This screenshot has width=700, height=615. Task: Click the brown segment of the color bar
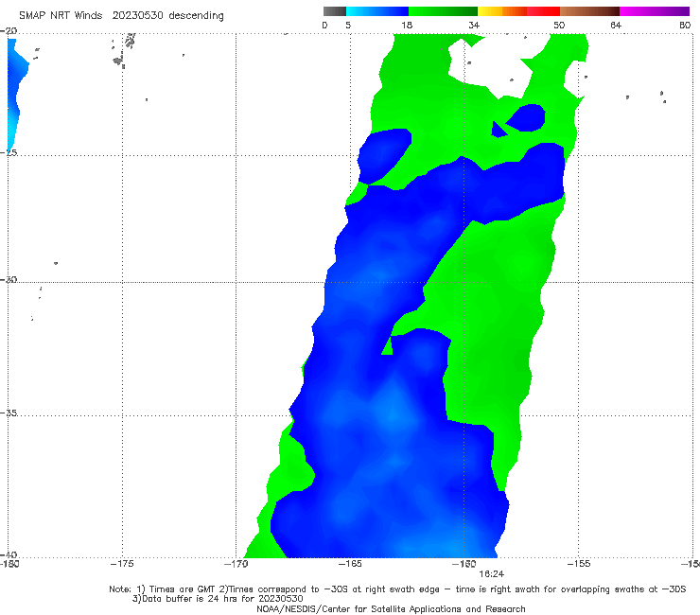(589, 11)
